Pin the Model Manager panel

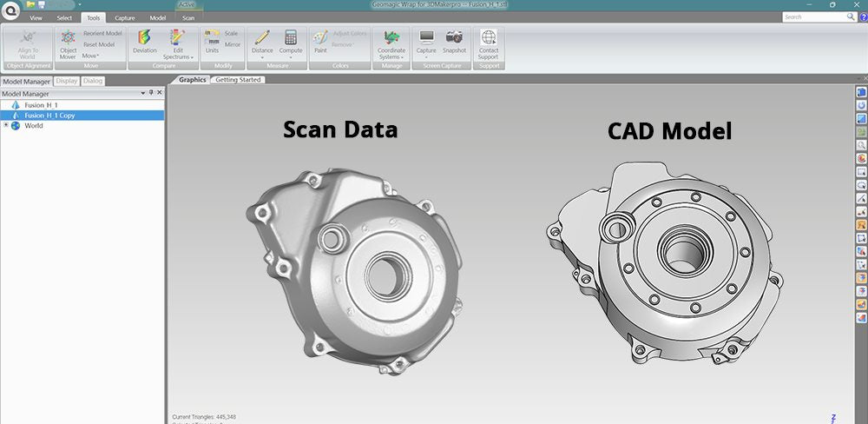pyautogui.click(x=151, y=93)
